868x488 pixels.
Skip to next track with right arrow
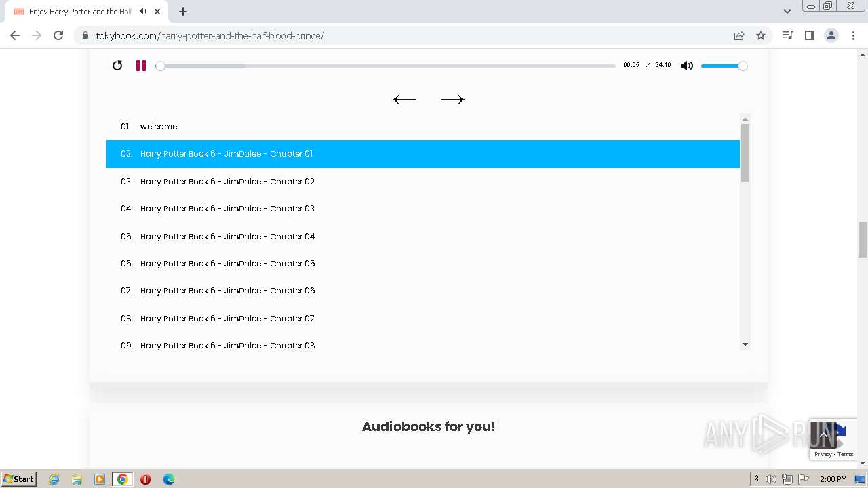point(452,100)
